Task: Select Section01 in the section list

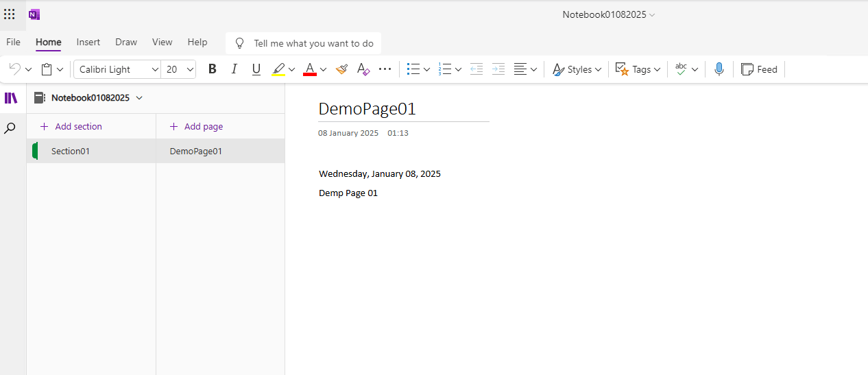Action: point(91,152)
